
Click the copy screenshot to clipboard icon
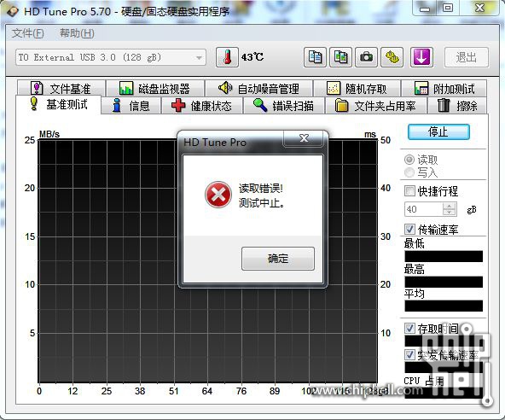(340, 57)
